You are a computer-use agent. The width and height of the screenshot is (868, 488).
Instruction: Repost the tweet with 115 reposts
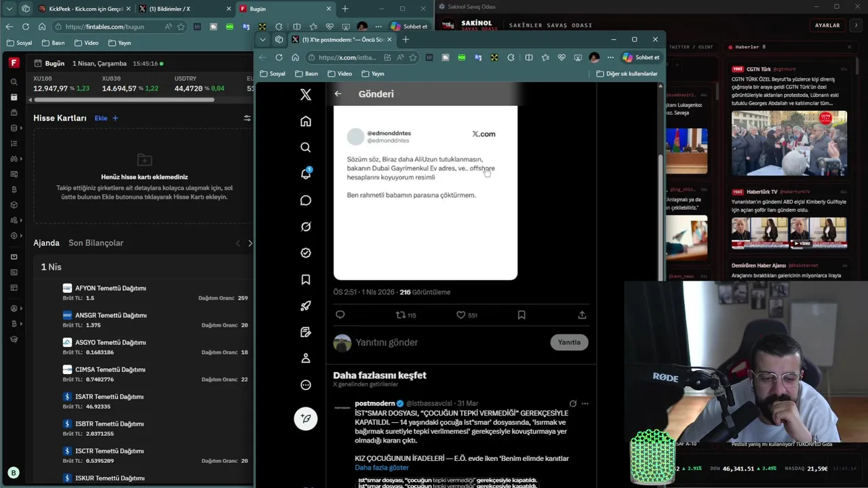[406, 314]
